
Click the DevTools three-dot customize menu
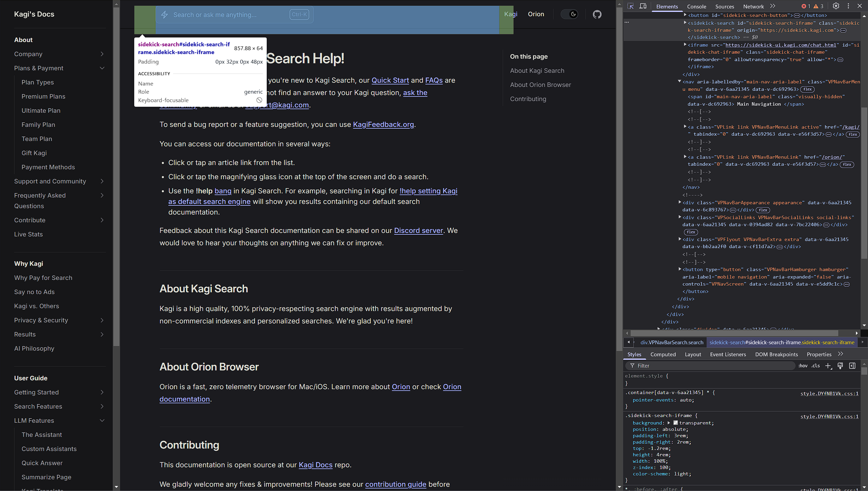pos(848,6)
